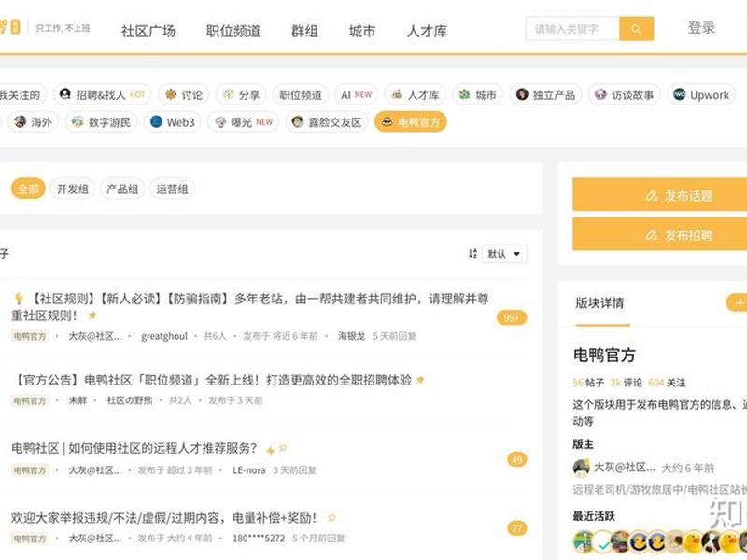Image resolution: width=747 pixels, height=560 pixels.
Task: Click pin icon on 举报违规 post
Action: coord(331,517)
